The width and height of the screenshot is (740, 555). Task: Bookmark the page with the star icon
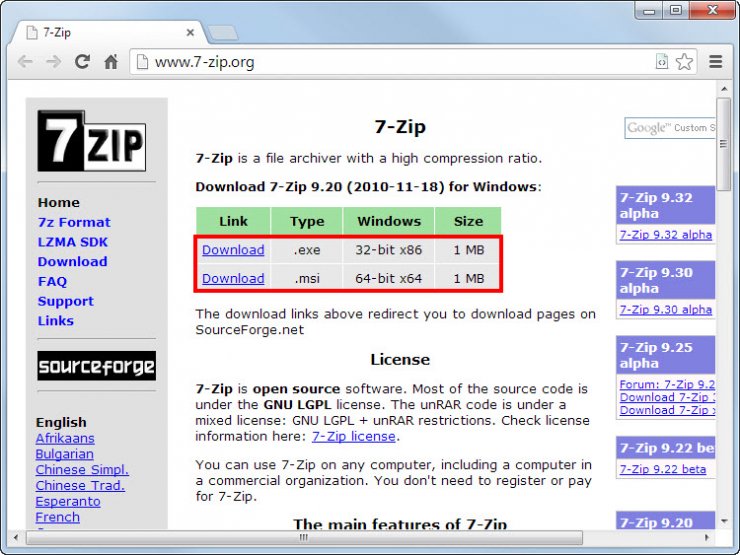pos(684,62)
